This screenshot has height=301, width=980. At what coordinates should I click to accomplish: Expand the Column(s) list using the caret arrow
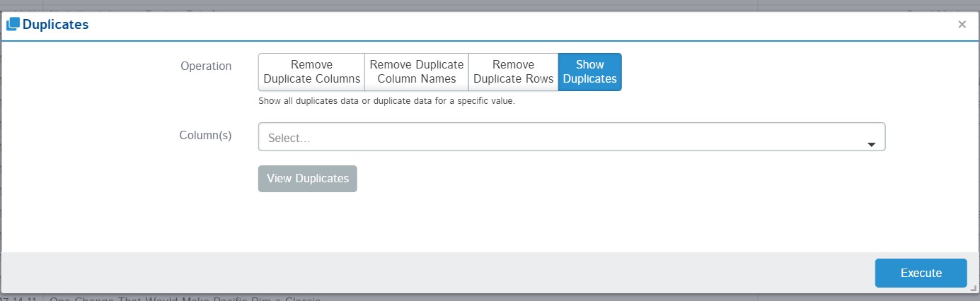click(x=872, y=144)
